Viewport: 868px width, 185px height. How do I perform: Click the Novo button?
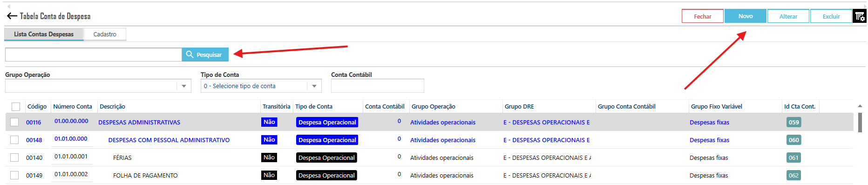746,16
